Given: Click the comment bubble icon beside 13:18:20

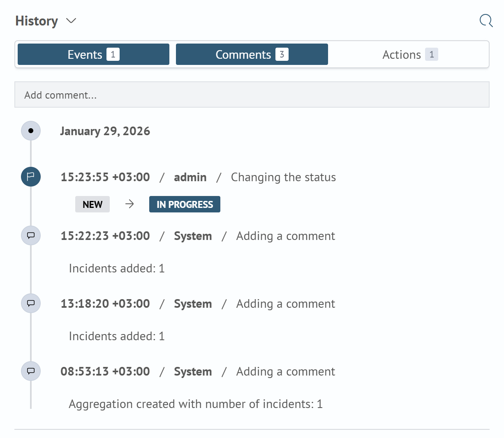Looking at the screenshot, I should point(31,303).
